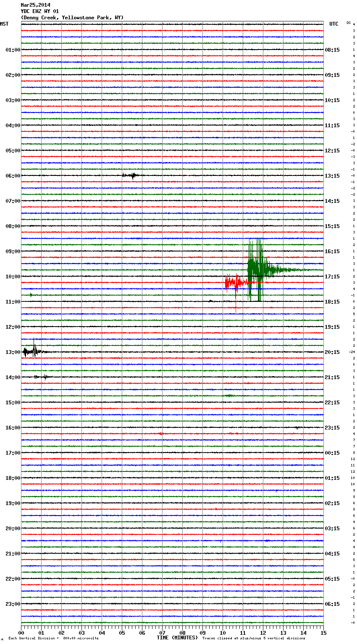Click the 09:00 MST time label
Viewport: 357px width, 644px height.
tap(13, 251)
